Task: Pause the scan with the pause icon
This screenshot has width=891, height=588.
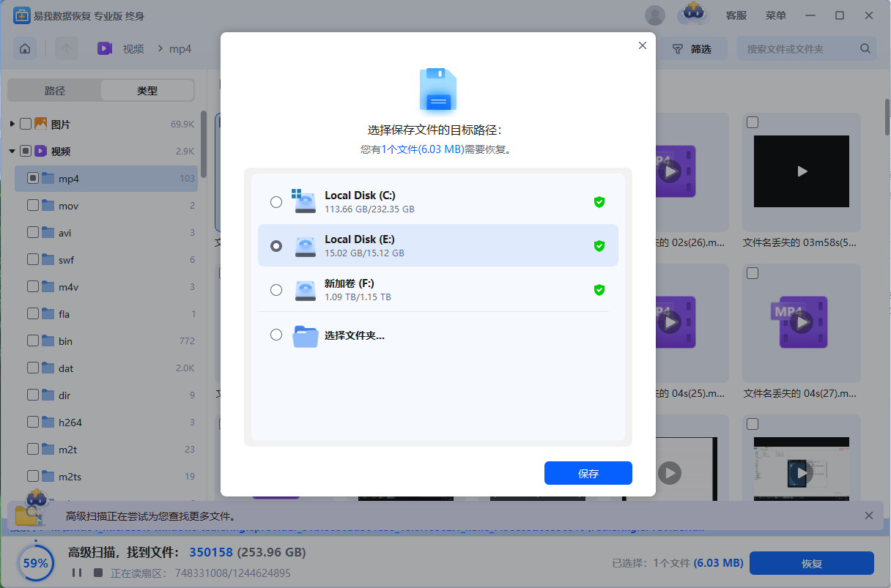Action: (77, 573)
